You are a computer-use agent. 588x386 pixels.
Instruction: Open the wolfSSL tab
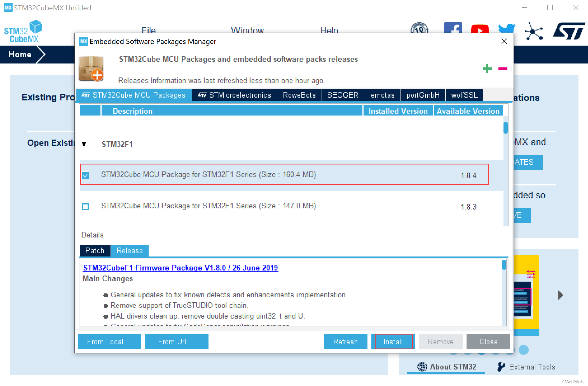tap(464, 95)
